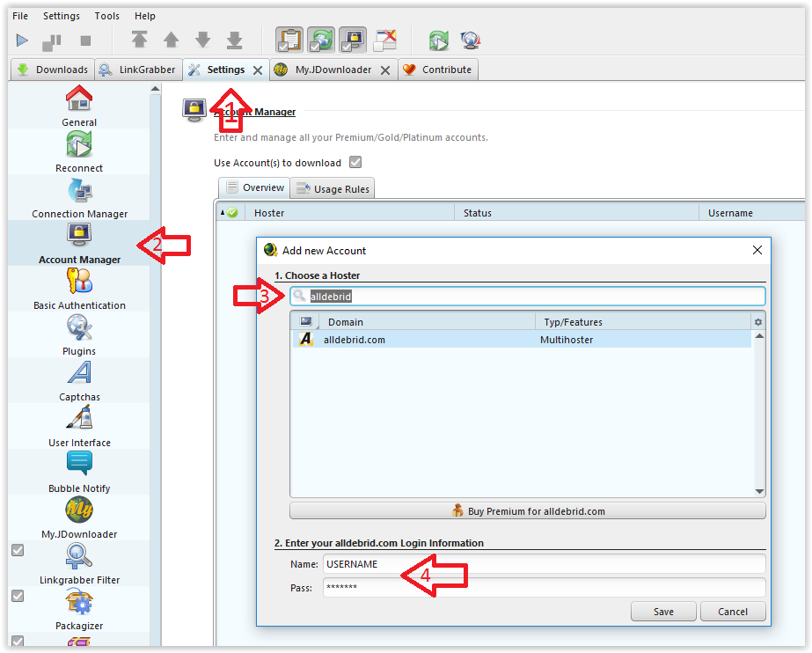Perform a reconnect with the green toolbar icon

[439, 40]
